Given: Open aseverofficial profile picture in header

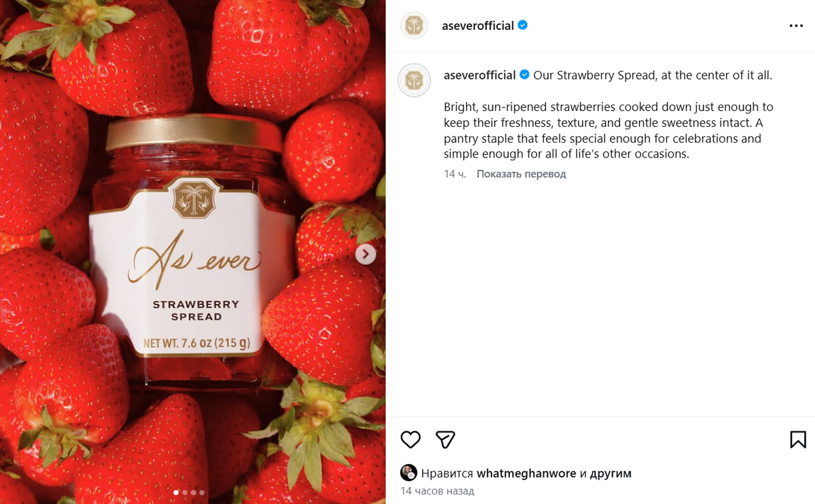Looking at the screenshot, I should click(x=414, y=26).
